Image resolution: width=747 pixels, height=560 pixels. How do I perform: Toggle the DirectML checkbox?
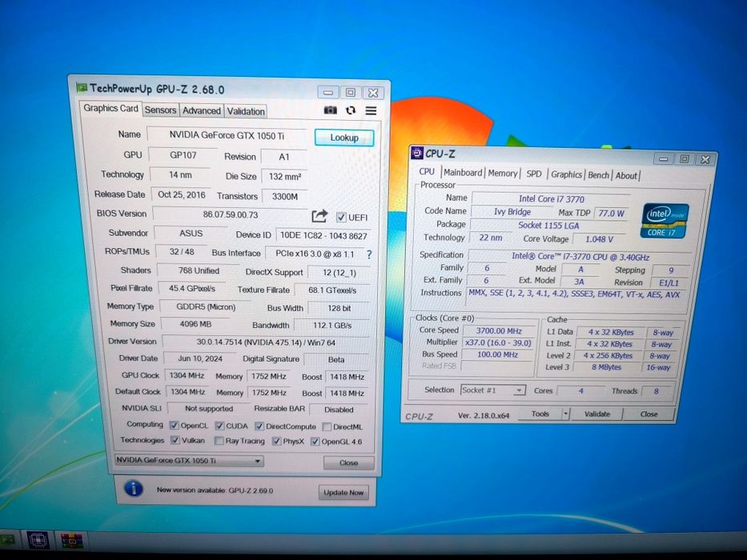[x=327, y=426]
